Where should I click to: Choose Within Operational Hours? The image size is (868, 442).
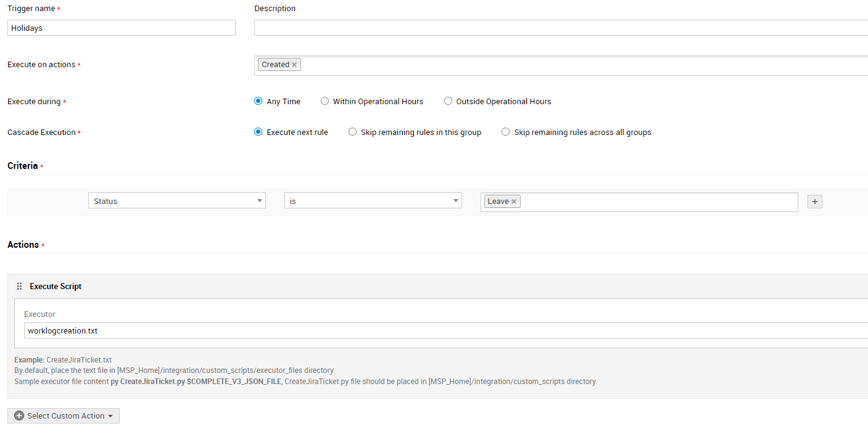tap(325, 101)
